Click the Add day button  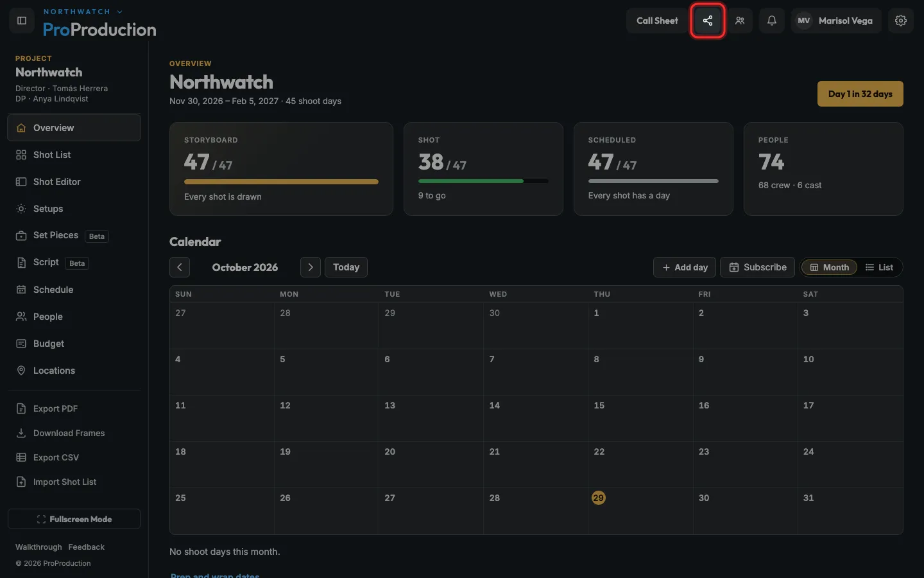(x=685, y=267)
